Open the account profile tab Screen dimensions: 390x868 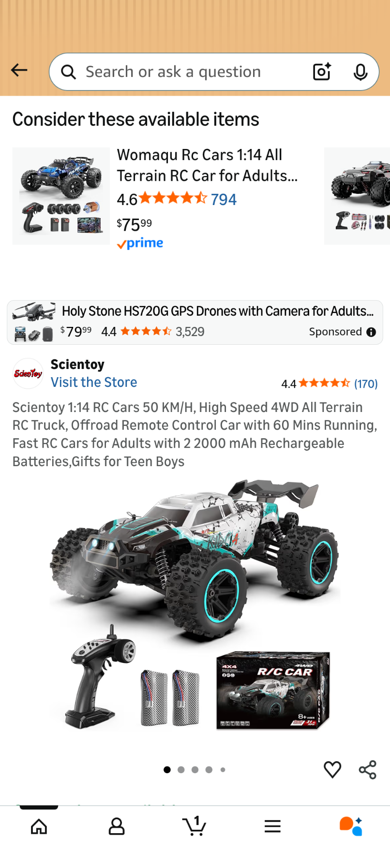(117, 826)
